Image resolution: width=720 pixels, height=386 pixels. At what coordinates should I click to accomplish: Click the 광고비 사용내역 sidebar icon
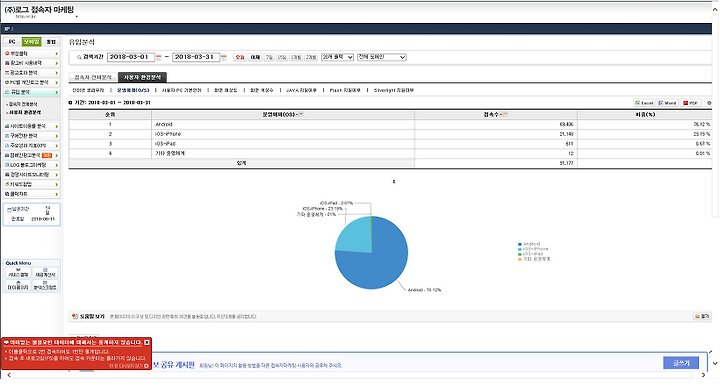click(7, 63)
